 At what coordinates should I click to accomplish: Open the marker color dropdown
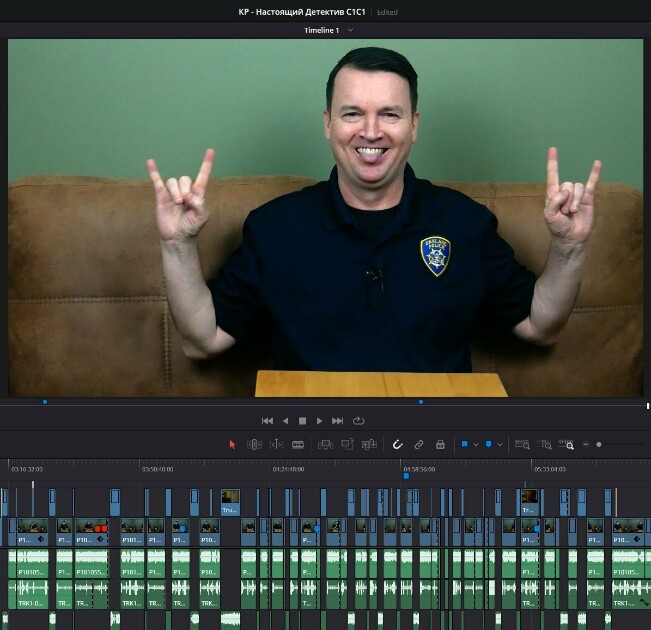tap(500, 444)
